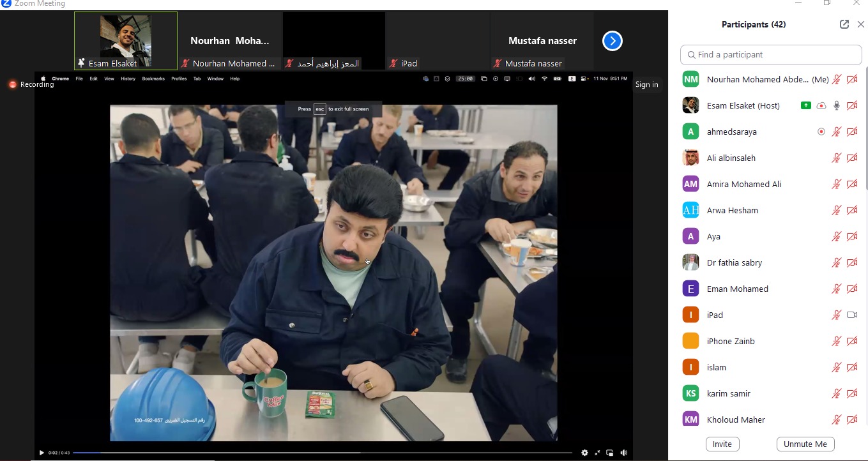Click Amira Mohamed Ali's camera-off icon
The image size is (868, 461).
851,184
